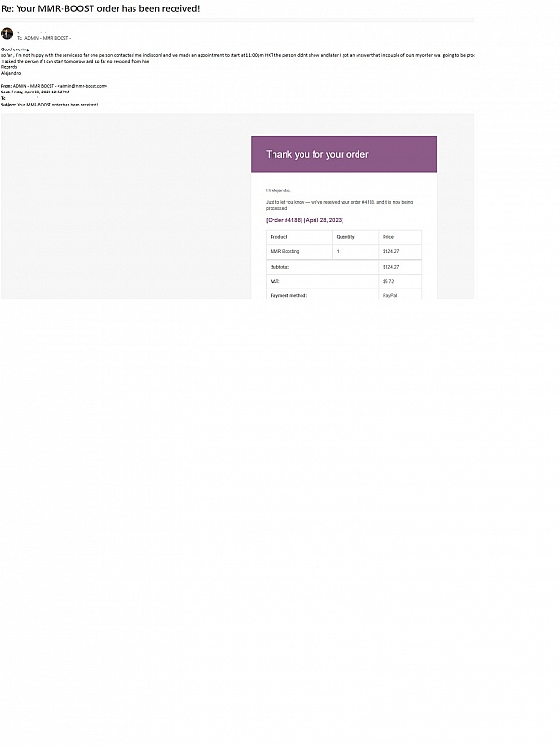The width and height of the screenshot is (560, 747).
Task: Click the 'Good evening' greeting line
Action: click(15, 49)
